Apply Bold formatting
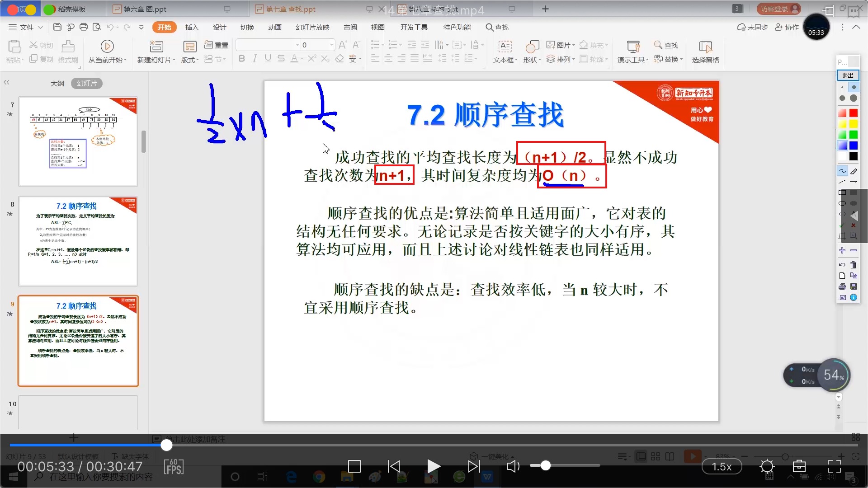 [x=242, y=58]
